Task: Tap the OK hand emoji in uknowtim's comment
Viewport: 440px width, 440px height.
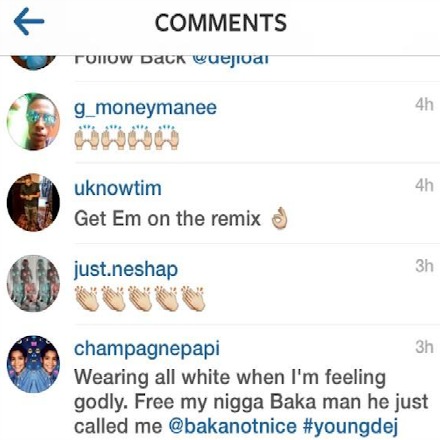Action: coord(279,219)
